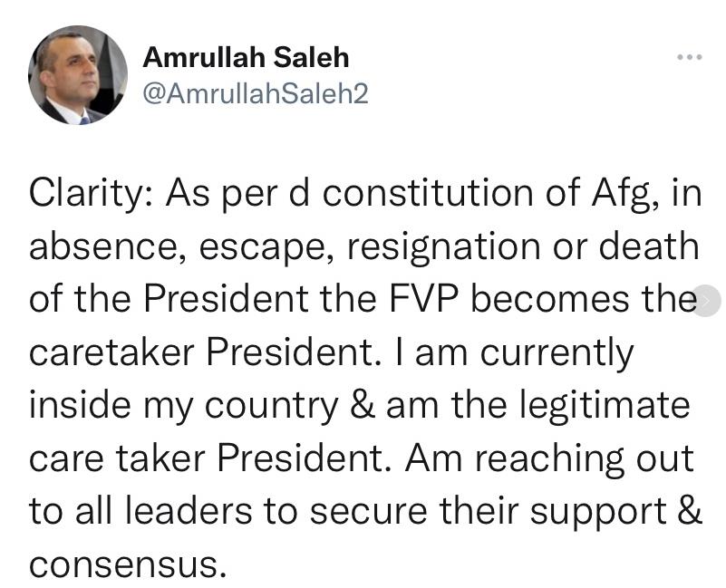Click the display name Amrullah Saleh
Image resolution: width=726 pixels, height=588 pixels.
[246, 58]
